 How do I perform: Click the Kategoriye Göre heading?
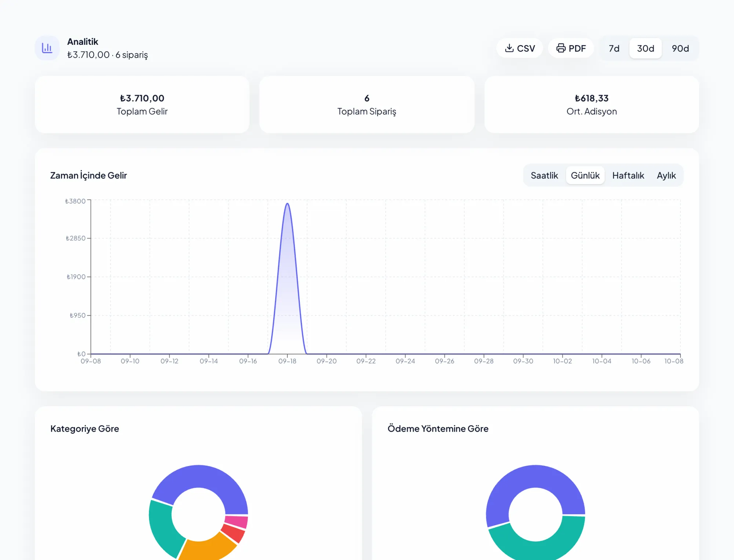coord(85,429)
